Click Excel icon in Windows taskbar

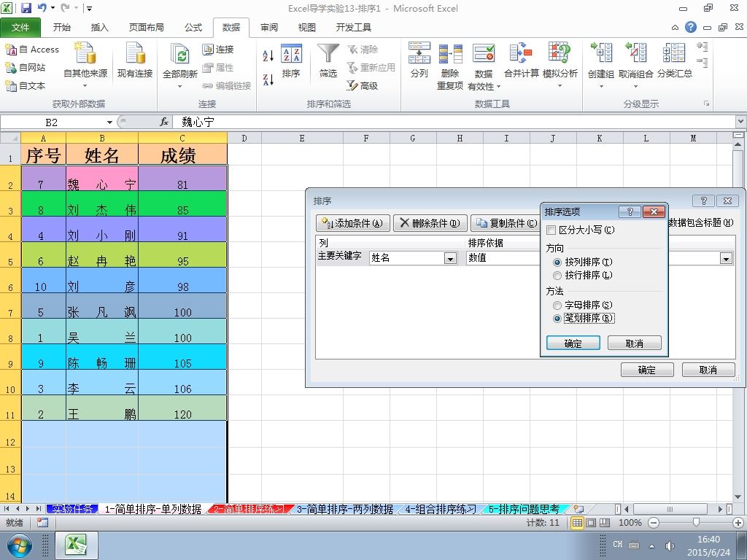77,545
